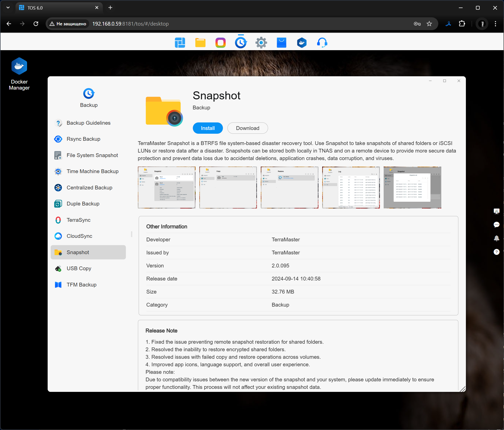Open the support headset icon in dock
This screenshot has height=430, width=504.
[x=322, y=43]
